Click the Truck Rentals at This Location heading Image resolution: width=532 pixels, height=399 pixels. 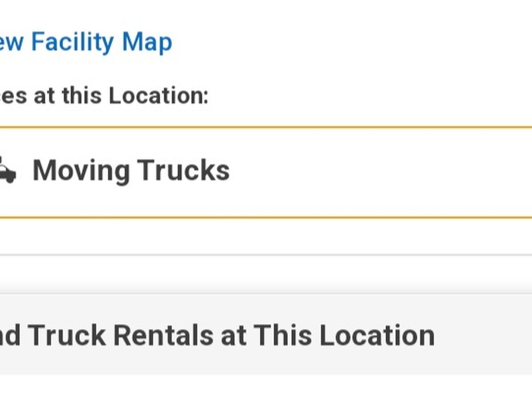(x=217, y=336)
